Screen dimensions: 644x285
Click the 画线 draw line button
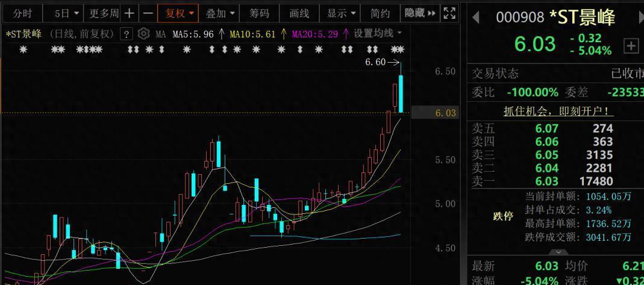[299, 13]
